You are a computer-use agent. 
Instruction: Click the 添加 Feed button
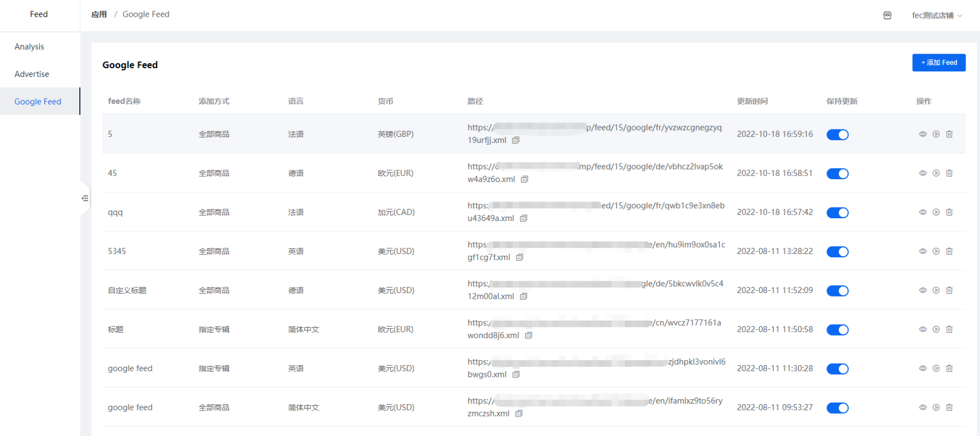939,63
